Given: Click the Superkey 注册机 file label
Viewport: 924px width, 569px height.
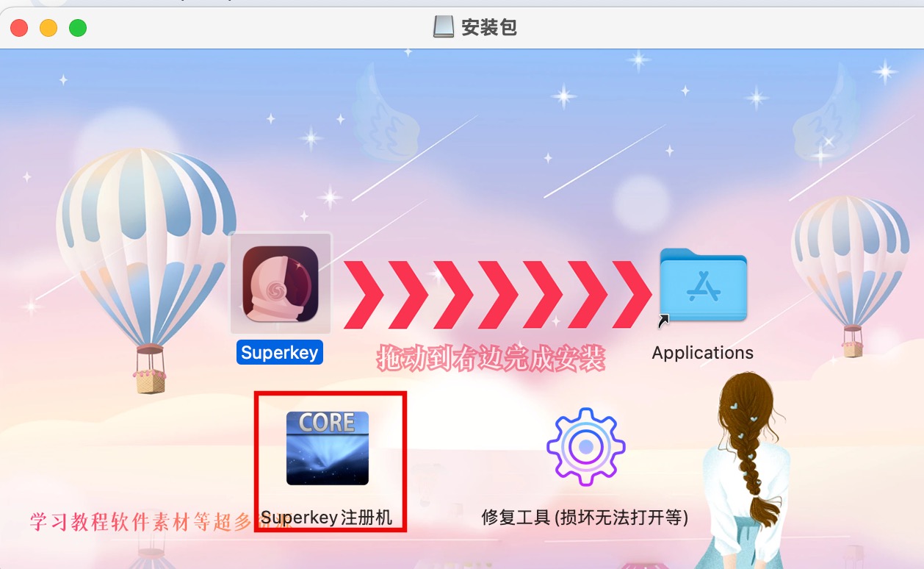Looking at the screenshot, I should [x=327, y=518].
